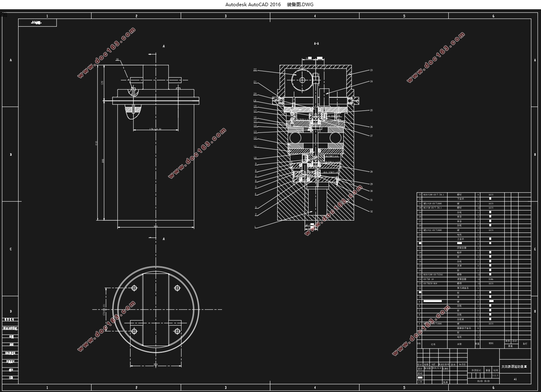Viewport: 541px width, 392px height.
Task: Select the 2016.6.4 date cell
Action: pyautogui.click(x=436, y=368)
